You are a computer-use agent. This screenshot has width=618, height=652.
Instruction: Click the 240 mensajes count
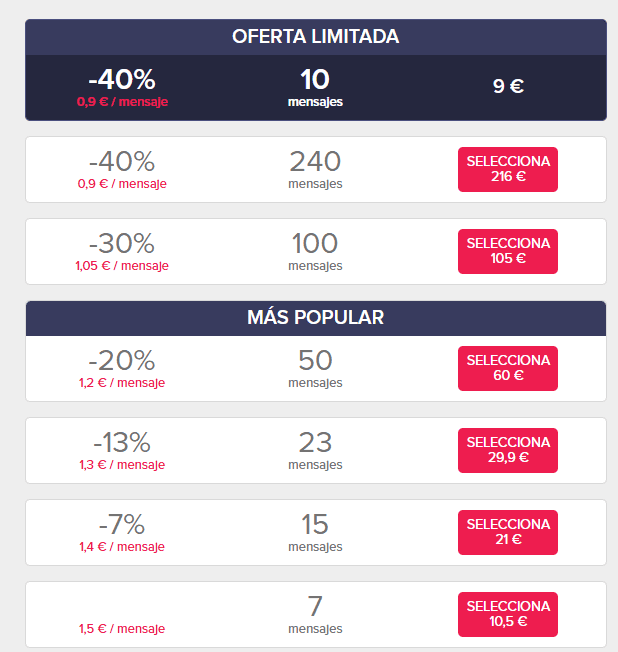coord(315,168)
